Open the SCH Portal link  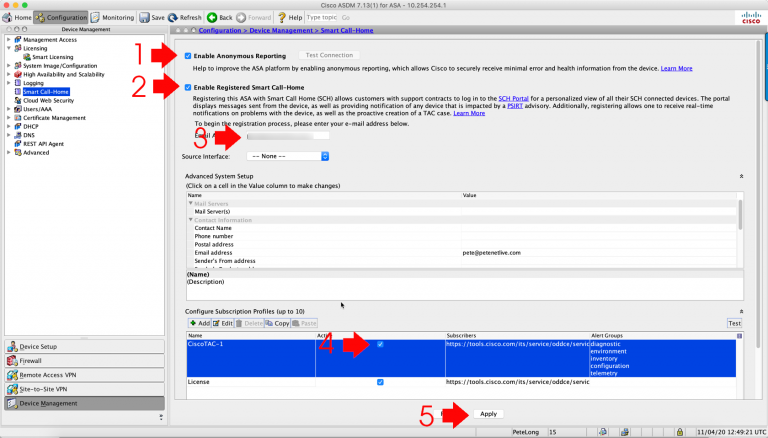(x=513, y=98)
